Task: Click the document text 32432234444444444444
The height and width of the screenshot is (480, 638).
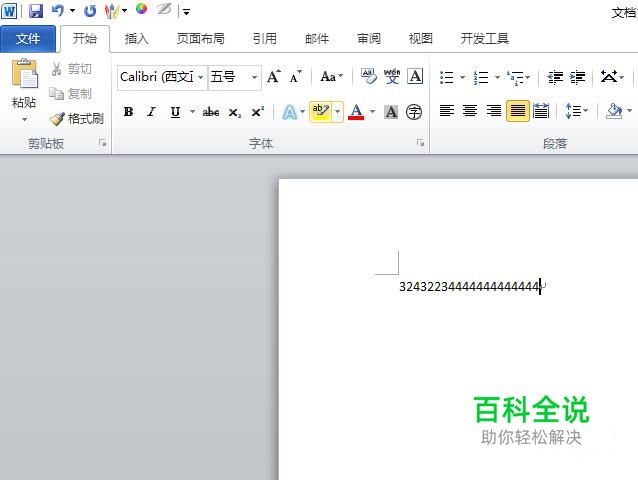Action: [x=469, y=287]
